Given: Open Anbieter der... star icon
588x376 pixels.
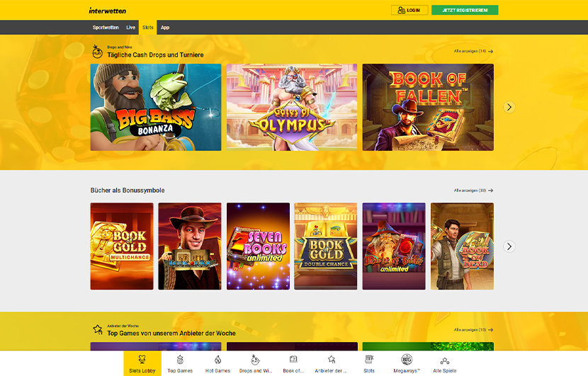Looking at the screenshot, I should (x=331, y=360).
